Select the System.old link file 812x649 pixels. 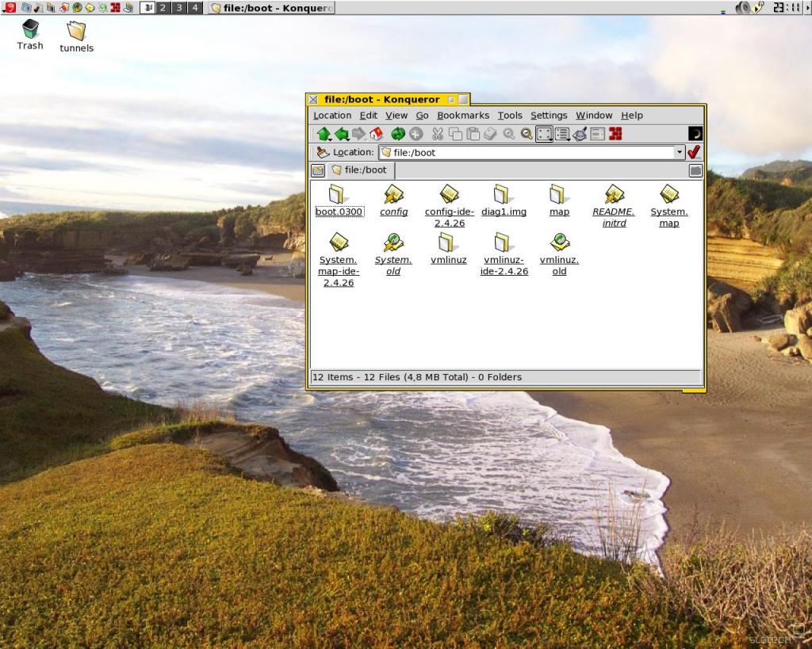coord(393,254)
